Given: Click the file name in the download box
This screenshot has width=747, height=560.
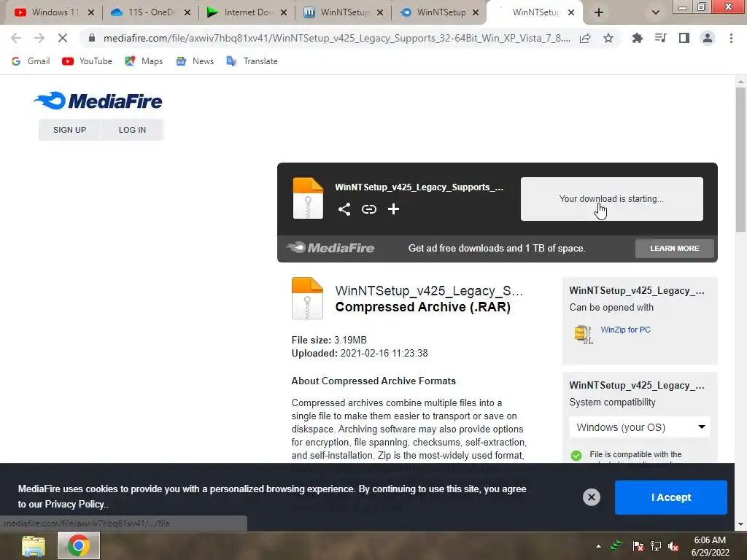Looking at the screenshot, I should [x=419, y=187].
